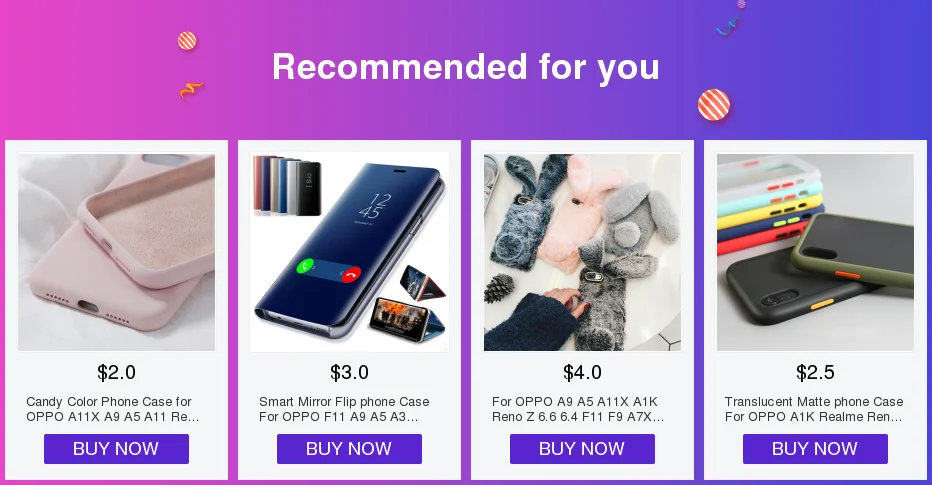The width and height of the screenshot is (932, 485).
Task: Click the small striped ball near heading
Action: pos(187,41)
